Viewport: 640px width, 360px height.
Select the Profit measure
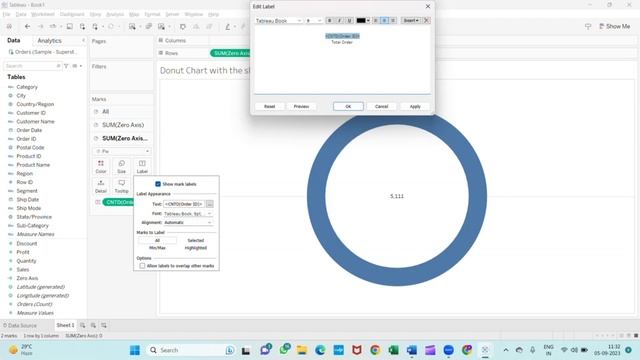click(x=23, y=252)
